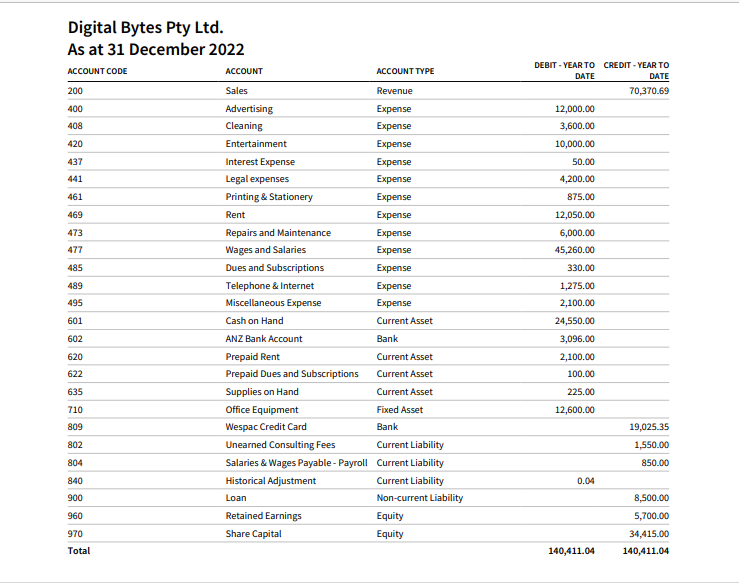This screenshot has width=739, height=583.
Task: Click Historical Adjustment debit 0.04
Action: coord(586,481)
